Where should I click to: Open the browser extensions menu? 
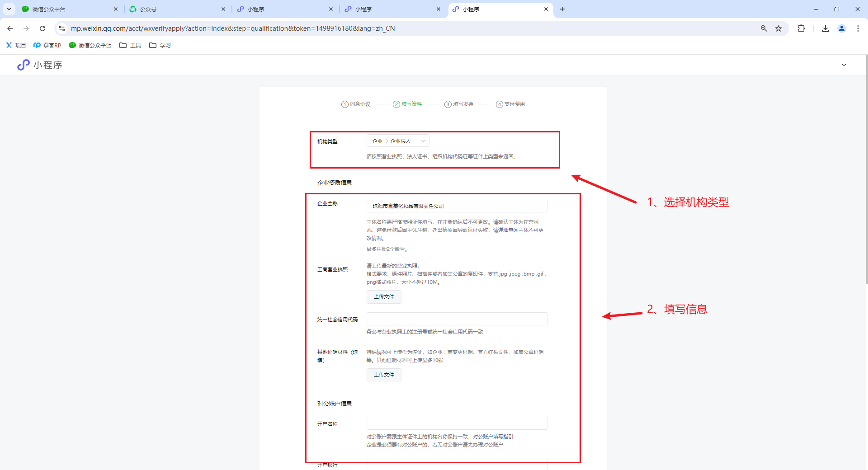[801, 28]
